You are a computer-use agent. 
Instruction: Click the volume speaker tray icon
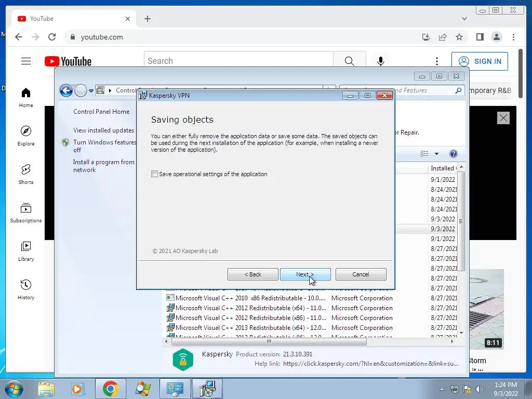(480, 389)
